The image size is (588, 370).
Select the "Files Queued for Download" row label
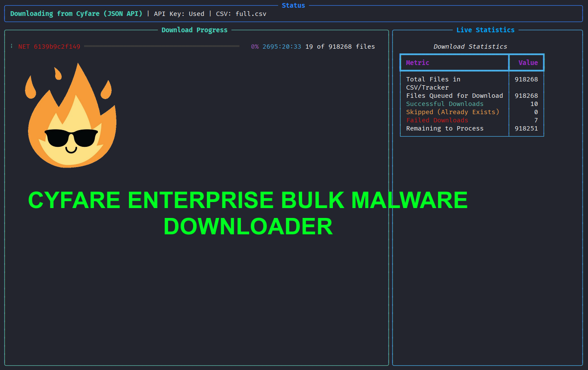454,96
